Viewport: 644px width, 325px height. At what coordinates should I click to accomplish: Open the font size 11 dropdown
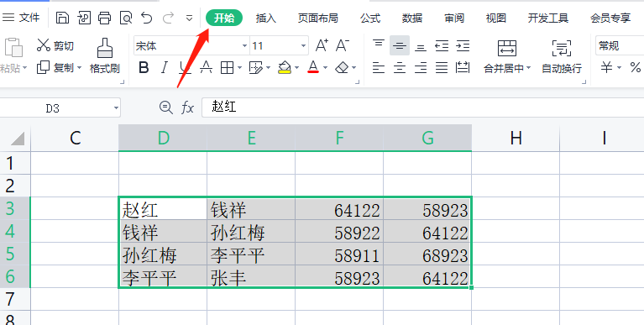303,46
